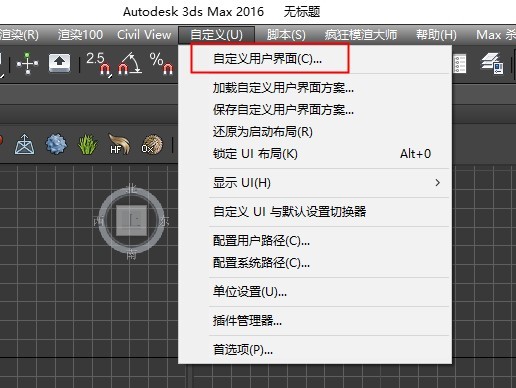Choose 自定义用户界面(C)... menu entry

pos(267,59)
